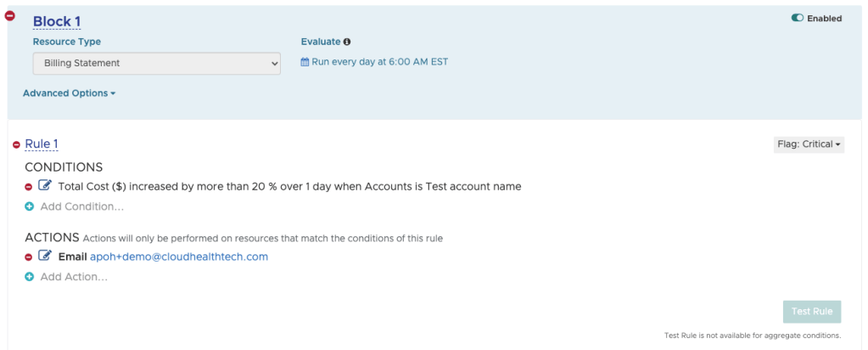Remove Block 1 with red minus icon
Viewport: 868px width, 350px height.
(10, 15)
